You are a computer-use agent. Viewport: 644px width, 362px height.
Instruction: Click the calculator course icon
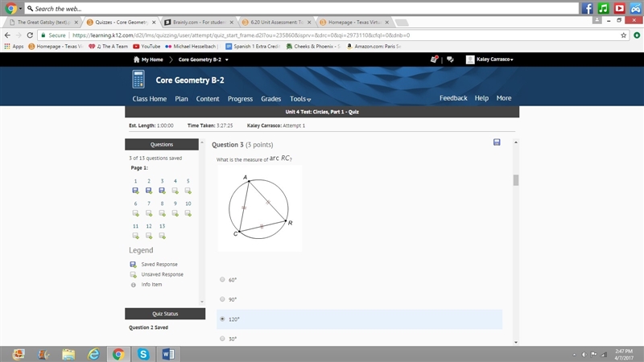[x=138, y=80]
